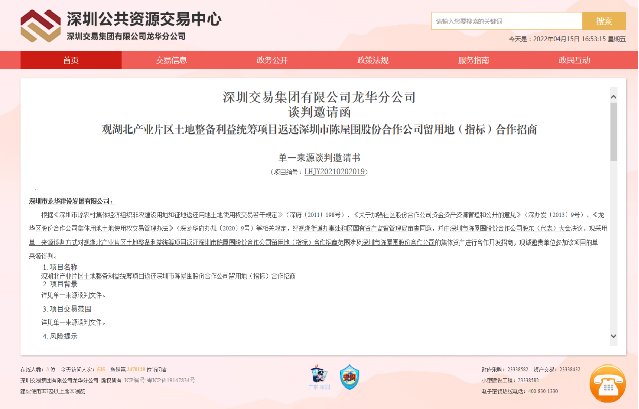This screenshot has width=639, height=409.
Task: Click the 深圳公共资源交易中心 site title
Action: click(x=145, y=19)
